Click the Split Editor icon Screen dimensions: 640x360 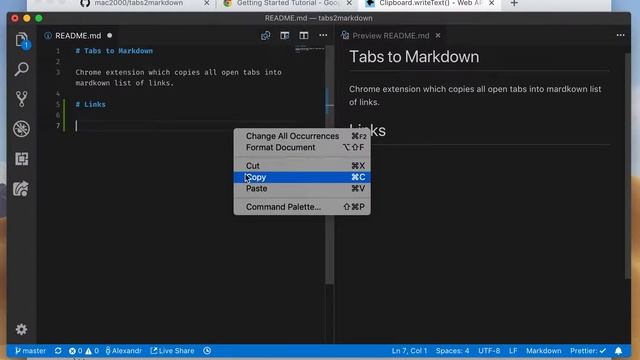click(304, 36)
